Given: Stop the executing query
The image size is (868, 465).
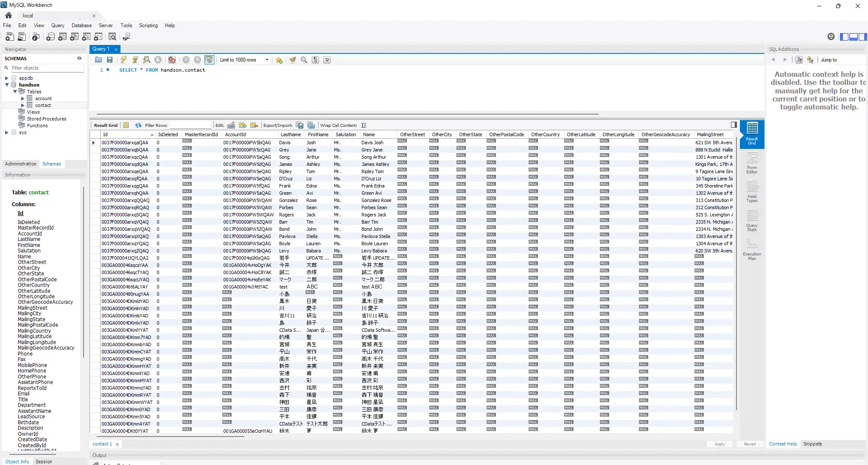Looking at the screenshot, I should (x=158, y=60).
